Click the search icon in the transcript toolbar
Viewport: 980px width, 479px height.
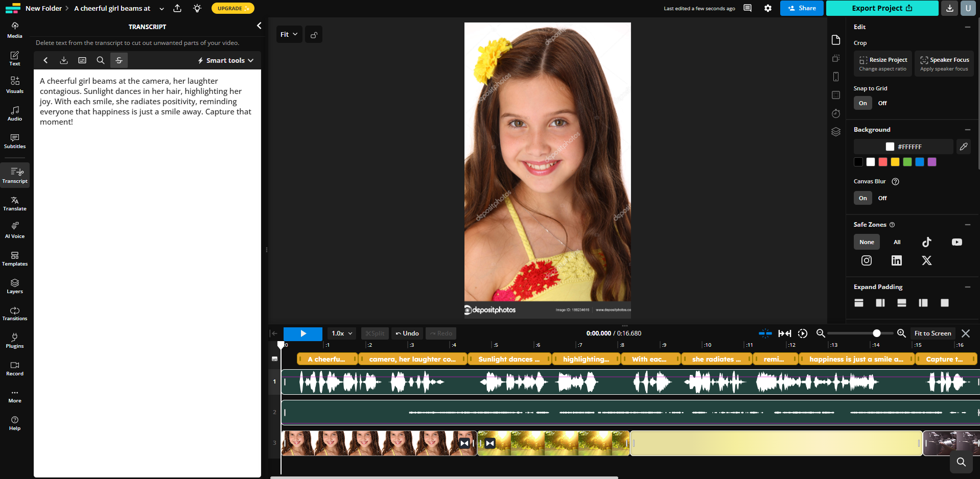[x=100, y=60]
